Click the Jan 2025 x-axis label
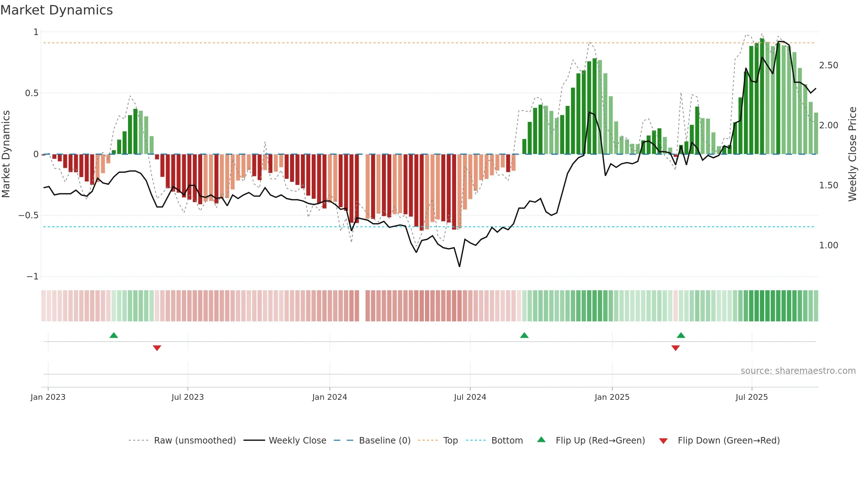The image size is (868, 488). [x=612, y=397]
